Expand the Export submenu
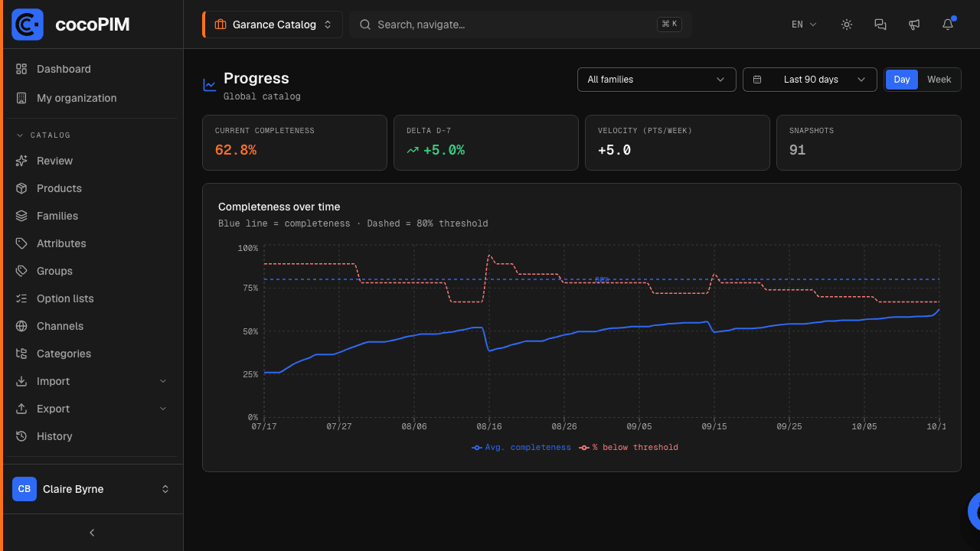This screenshot has width=980, height=551. pos(92,409)
